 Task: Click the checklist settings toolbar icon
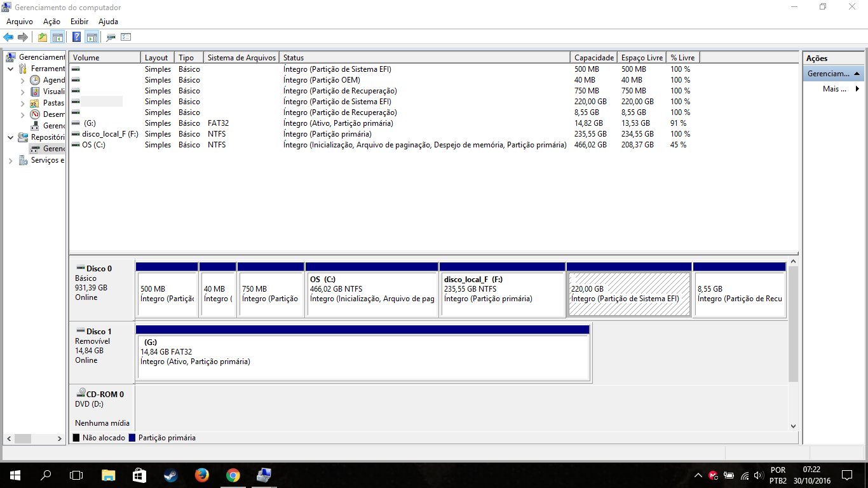(x=126, y=37)
